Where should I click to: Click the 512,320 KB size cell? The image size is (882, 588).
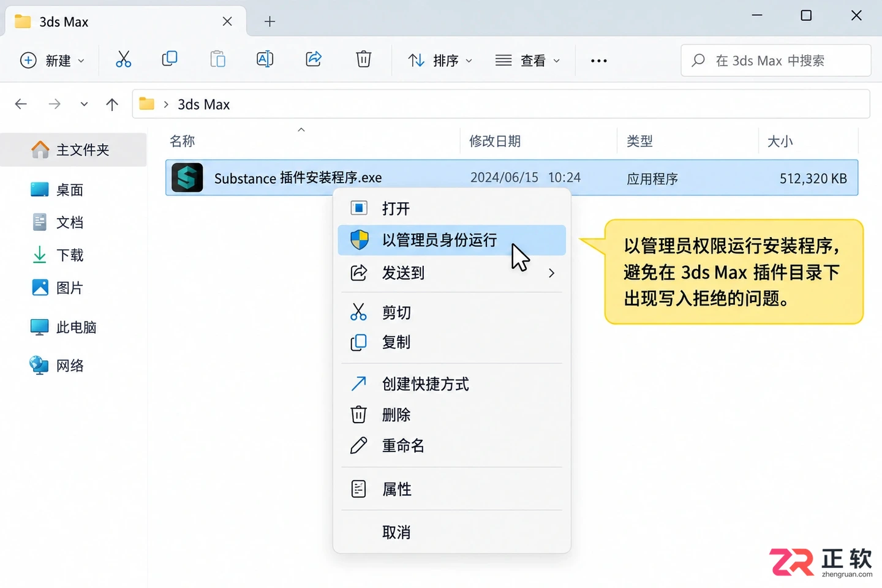pyautogui.click(x=813, y=178)
